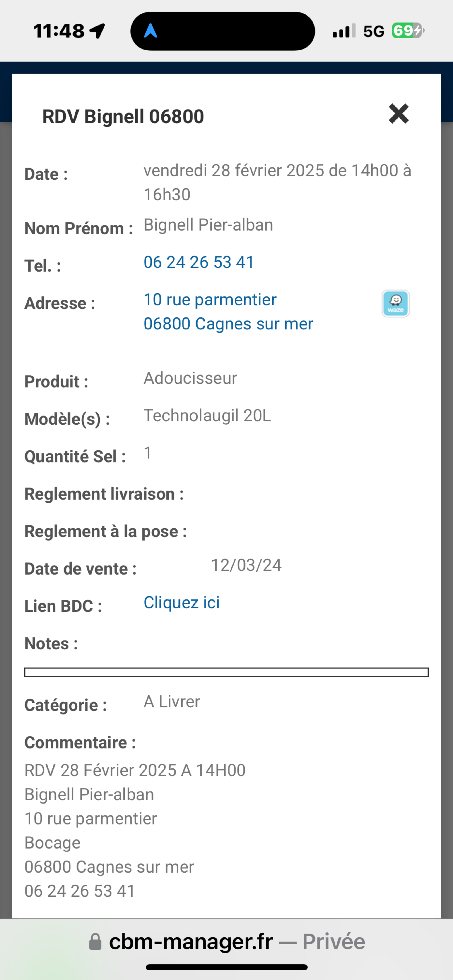
Task: Open the BDC via Cliquez ici
Action: pos(181,603)
